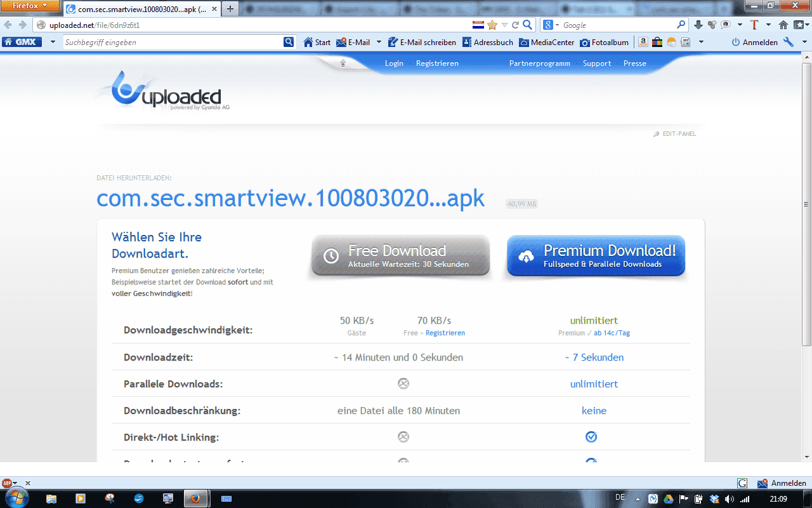Open the Downloads arrow icon in toolbar
Screen dimensions: 812x508
click(x=698, y=25)
